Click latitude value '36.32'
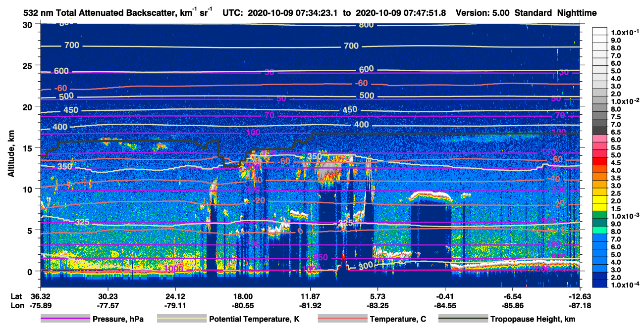 [x=40, y=296]
